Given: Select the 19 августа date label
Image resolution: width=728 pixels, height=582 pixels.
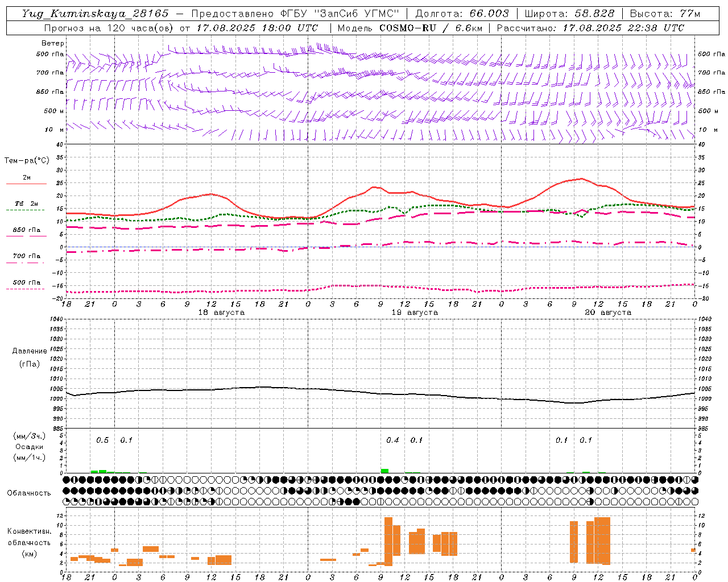Looking at the screenshot, I should click(415, 313).
